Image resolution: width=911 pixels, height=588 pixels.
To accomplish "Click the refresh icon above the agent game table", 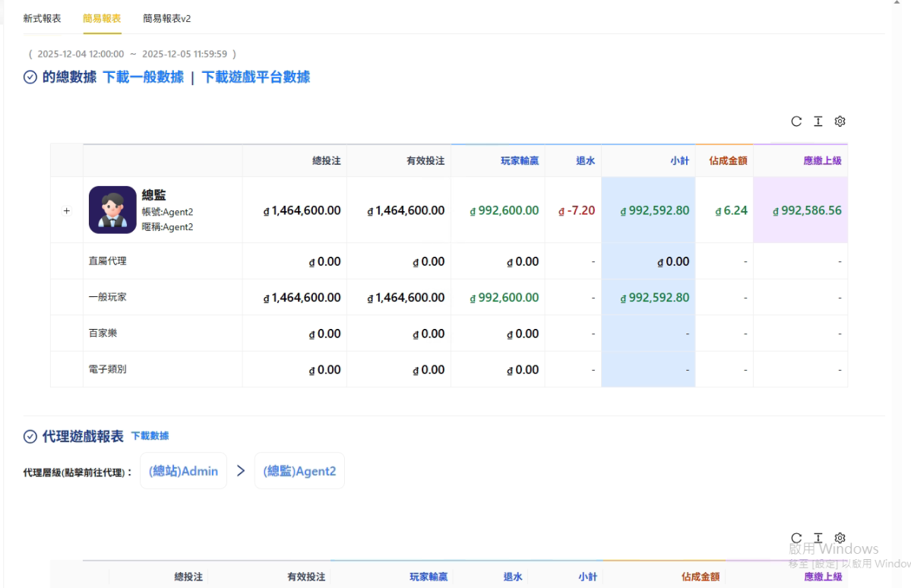I will point(796,538).
